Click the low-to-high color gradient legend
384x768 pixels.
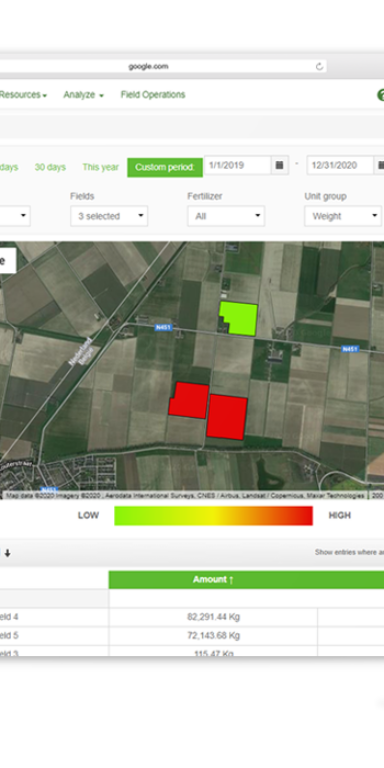point(213,516)
